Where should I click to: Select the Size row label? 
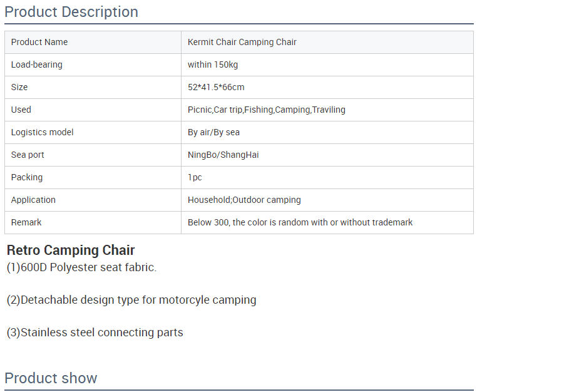click(19, 87)
